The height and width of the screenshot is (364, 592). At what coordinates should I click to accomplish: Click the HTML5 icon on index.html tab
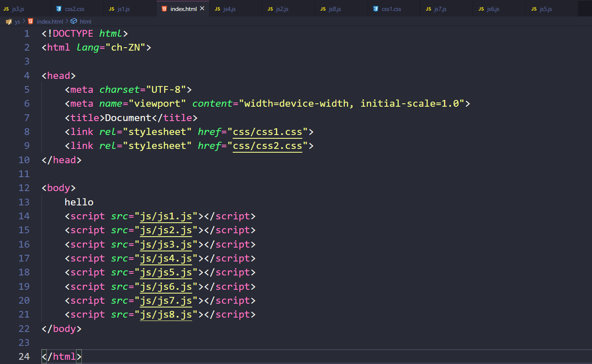pos(164,8)
